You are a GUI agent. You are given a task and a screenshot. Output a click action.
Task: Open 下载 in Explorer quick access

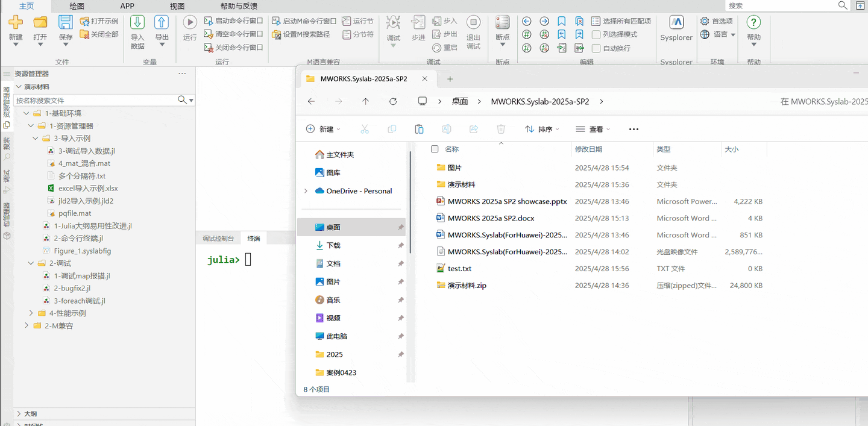333,245
